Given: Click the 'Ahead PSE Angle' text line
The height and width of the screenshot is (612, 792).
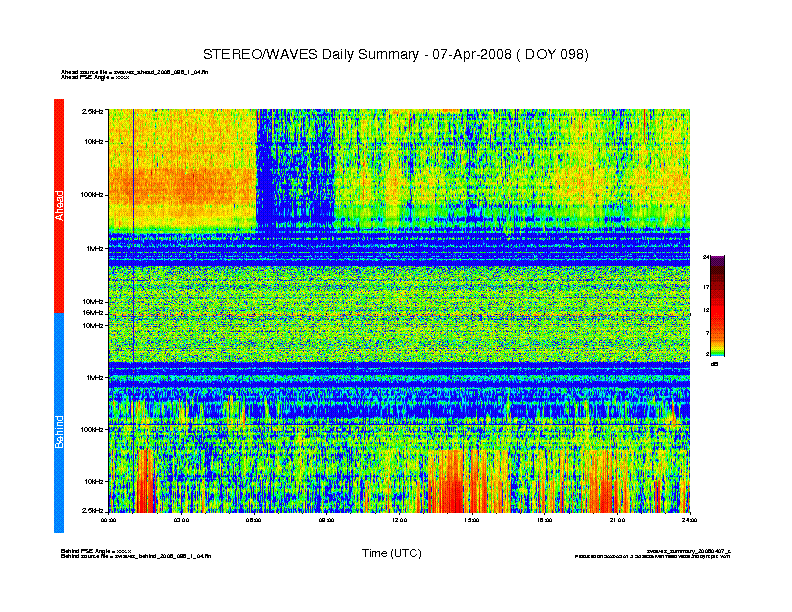Looking at the screenshot, I should point(95,77).
